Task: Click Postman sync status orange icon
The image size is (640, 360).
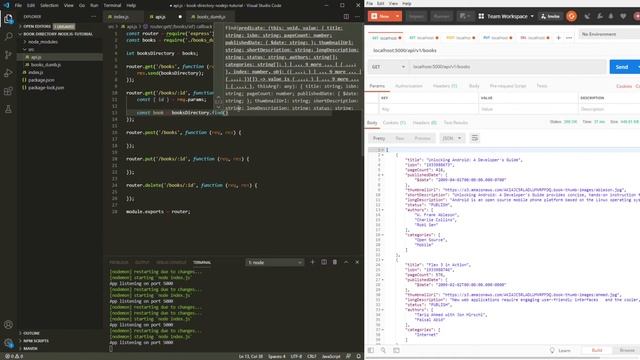Action: point(571,16)
